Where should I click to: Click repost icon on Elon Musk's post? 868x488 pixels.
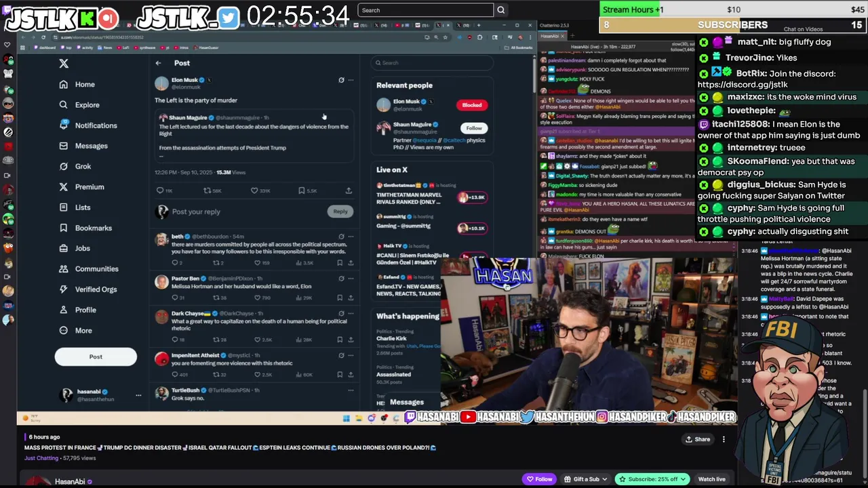[208, 190]
